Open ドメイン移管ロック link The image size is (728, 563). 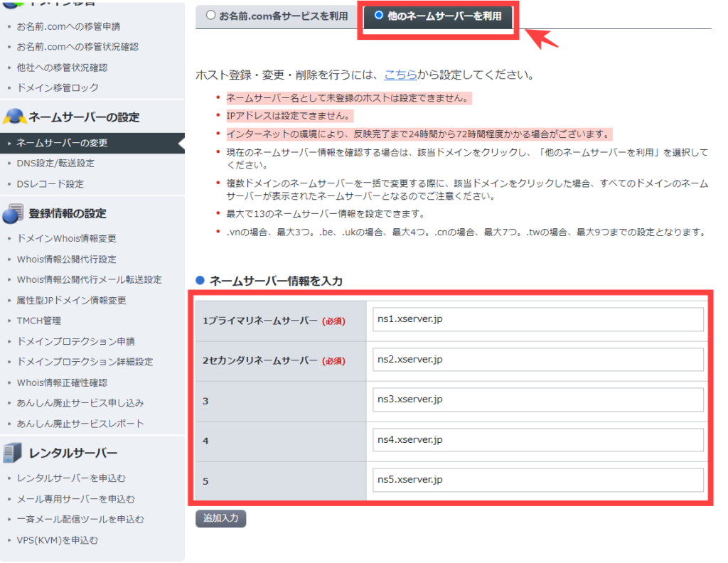[58, 87]
